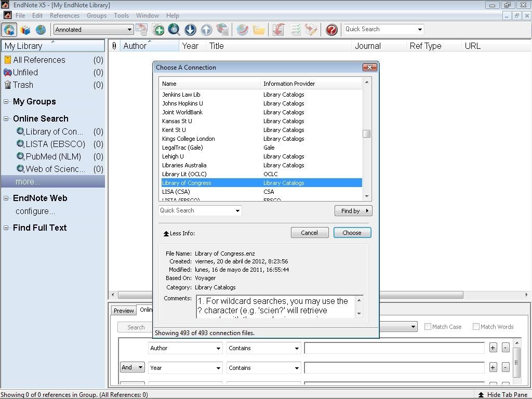
Task: Open the Annotated output style dropdown
Action: point(94,30)
